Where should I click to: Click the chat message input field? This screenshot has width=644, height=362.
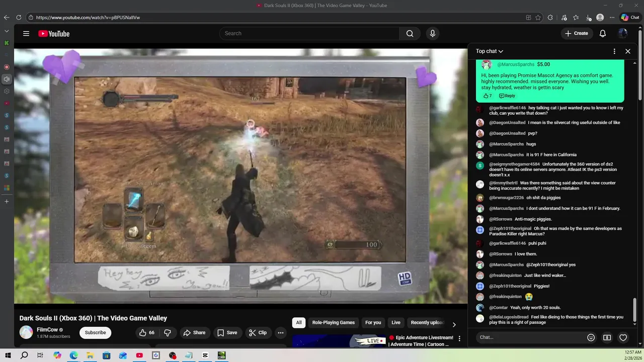click(x=530, y=337)
